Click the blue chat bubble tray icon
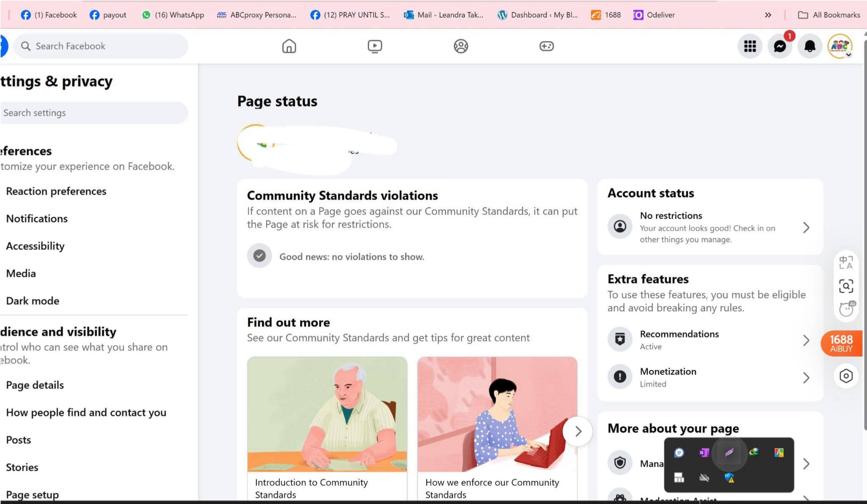This screenshot has width=867, height=504. click(679, 453)
